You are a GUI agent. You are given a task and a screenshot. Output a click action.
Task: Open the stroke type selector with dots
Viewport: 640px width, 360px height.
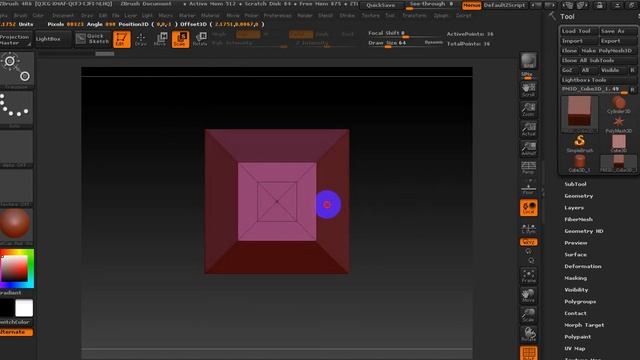16,108
